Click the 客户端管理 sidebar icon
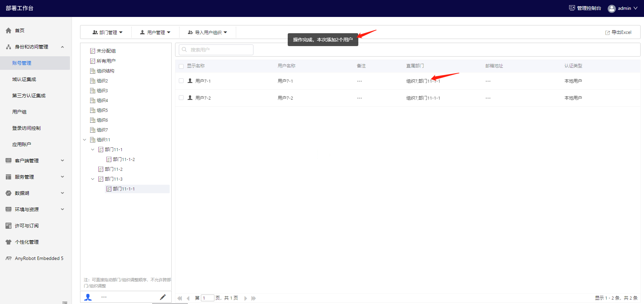The width and height of the screenshot is (644, 304). pyautogui.click(x=8, y=161)
